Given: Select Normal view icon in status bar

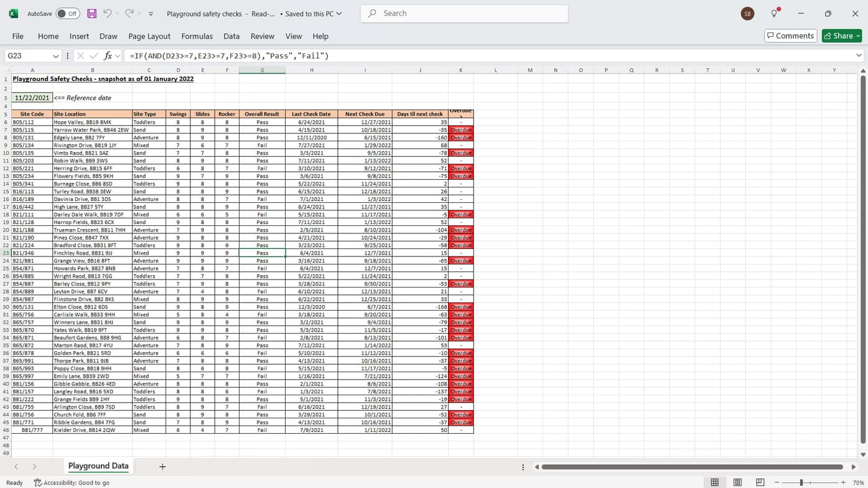Looking at the screenshot, I should click(x=714, y=482).
